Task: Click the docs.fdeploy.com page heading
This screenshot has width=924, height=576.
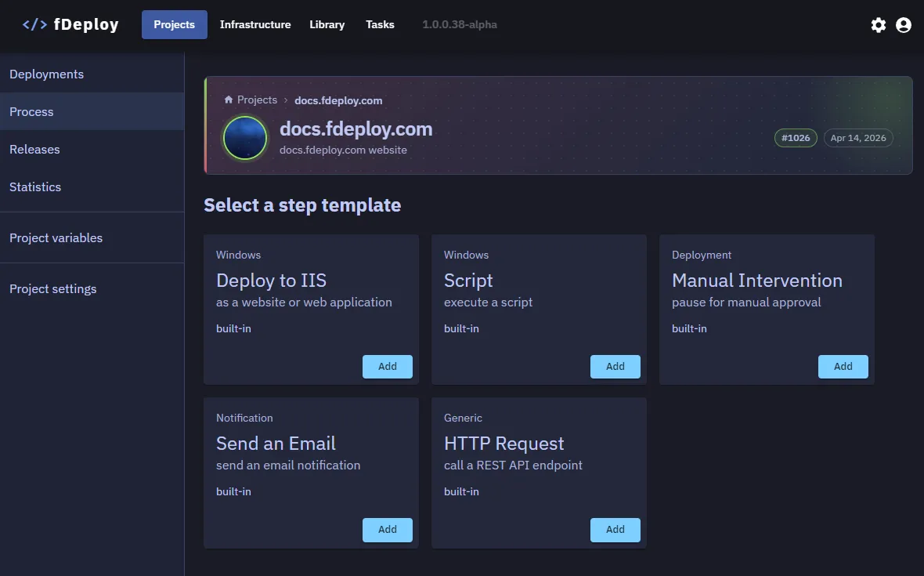Action: click(x=356, y=129)
